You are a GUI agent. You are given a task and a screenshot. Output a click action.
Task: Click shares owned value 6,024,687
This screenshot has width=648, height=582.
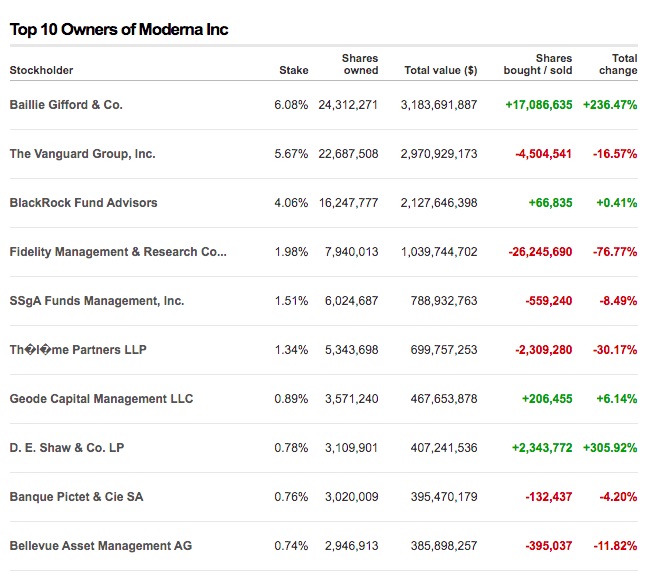pyautogui.click(x=352, y=301)
